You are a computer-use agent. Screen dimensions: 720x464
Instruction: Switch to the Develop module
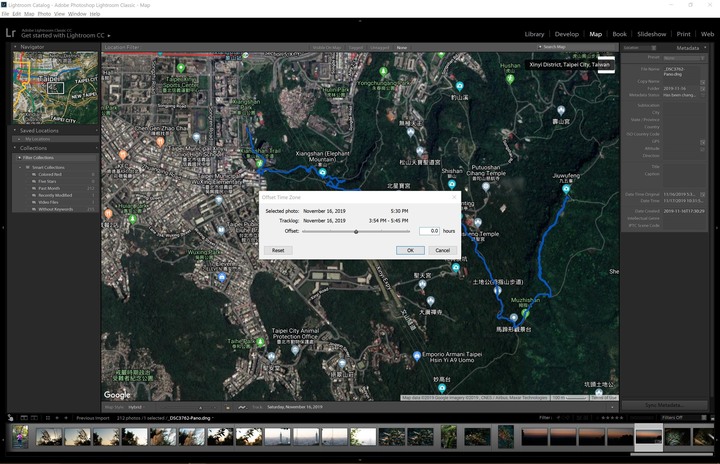click(567, 34)
